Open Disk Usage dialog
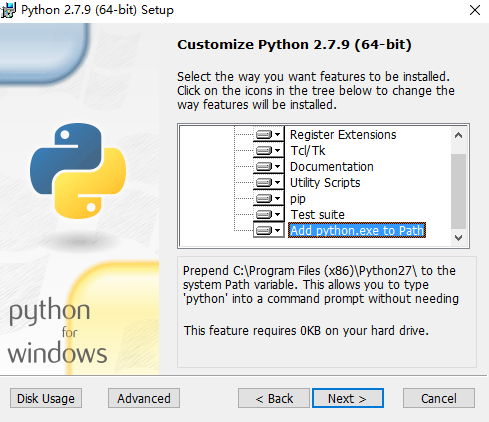This screenshot has height=422, width=489. [46, 398]
